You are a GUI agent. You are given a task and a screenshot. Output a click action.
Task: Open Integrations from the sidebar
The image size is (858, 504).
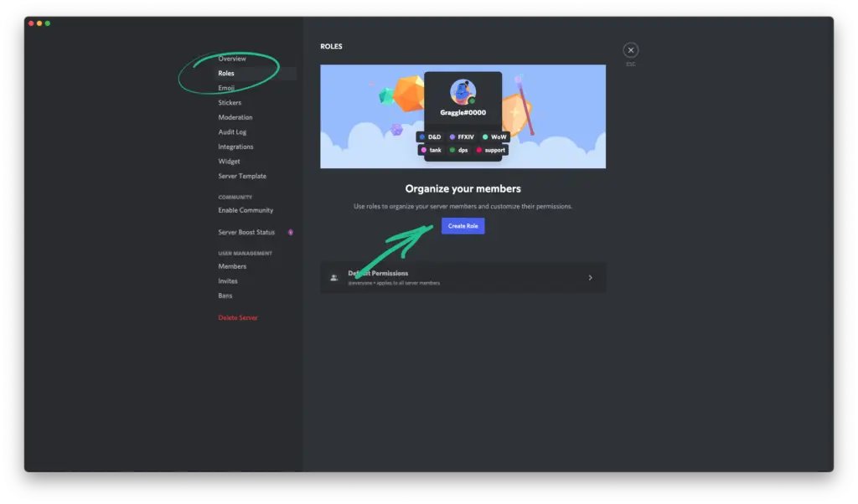(x=235, y=147)
